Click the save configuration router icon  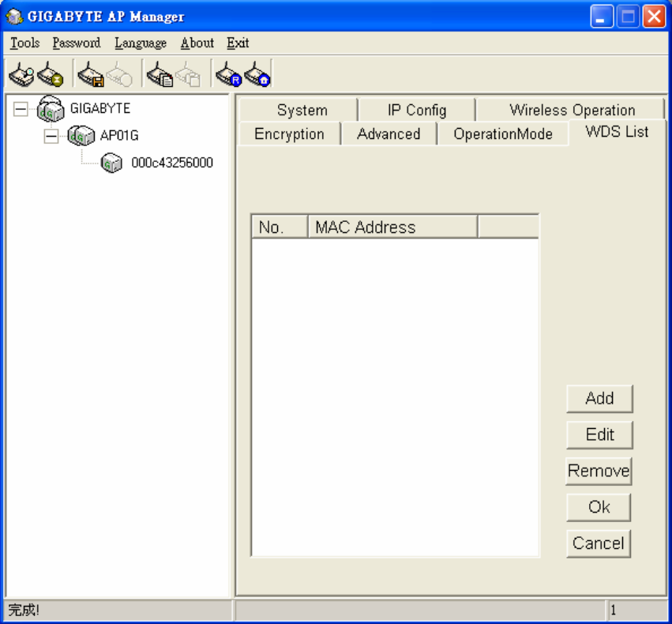[91, 74]
